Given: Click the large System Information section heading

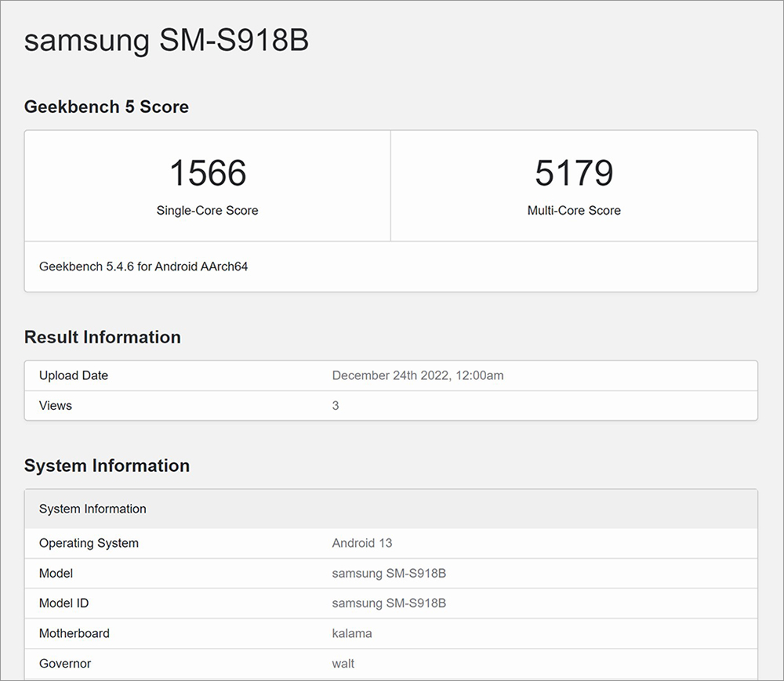Looking at the screenshot, I should click(107, 465).
